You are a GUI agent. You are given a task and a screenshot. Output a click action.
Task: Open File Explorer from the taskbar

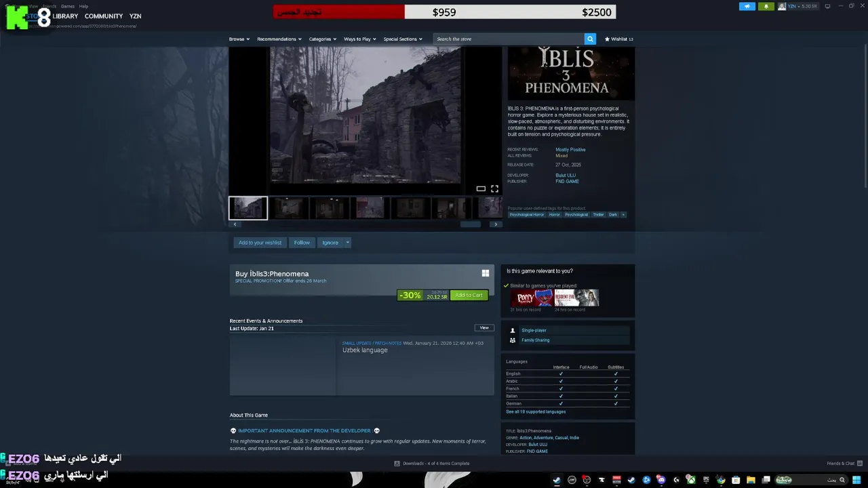(751, 480)
